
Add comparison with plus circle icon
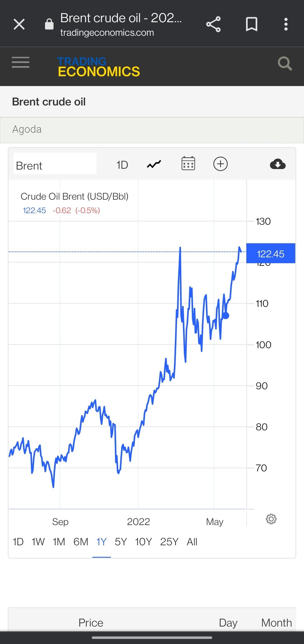coord(220,164)
